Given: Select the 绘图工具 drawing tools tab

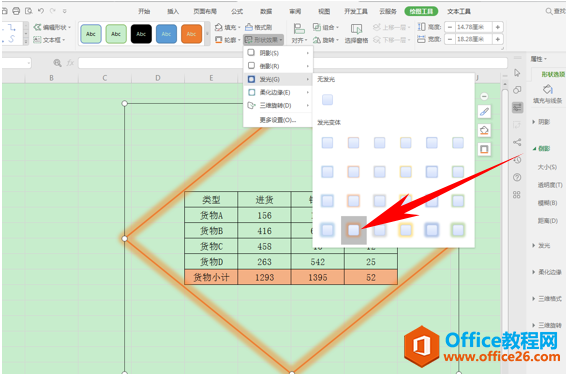Looking at the screenshot, I should point(421,12).
